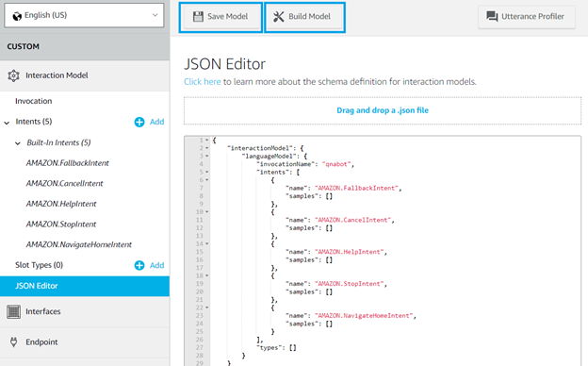Click "AMAZON.HelpIntent" in the JSON code

pos(349,252)
